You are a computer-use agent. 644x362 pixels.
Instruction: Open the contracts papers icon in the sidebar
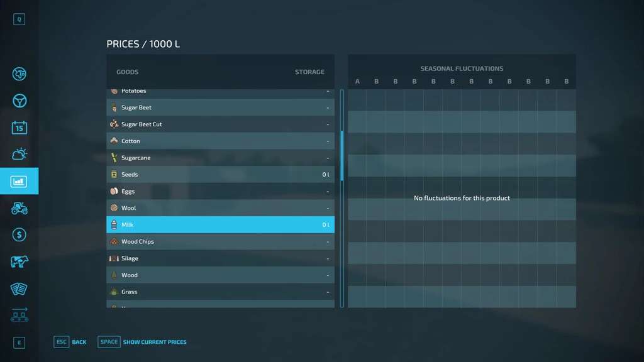pos(19,288)
